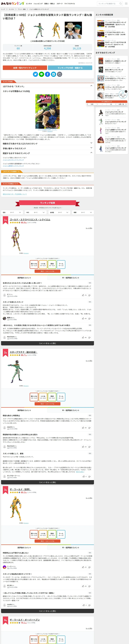The image size is (129, 644).
Task: Open スポーツ in top navigation
Action: (x=60, y=4)
